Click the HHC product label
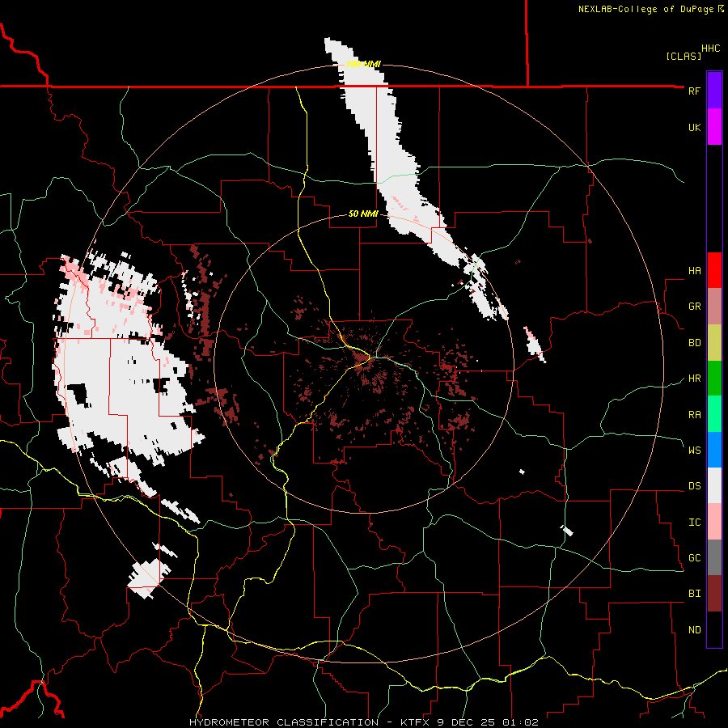Viewport: 728px width, 728px height. click(710, 49)
